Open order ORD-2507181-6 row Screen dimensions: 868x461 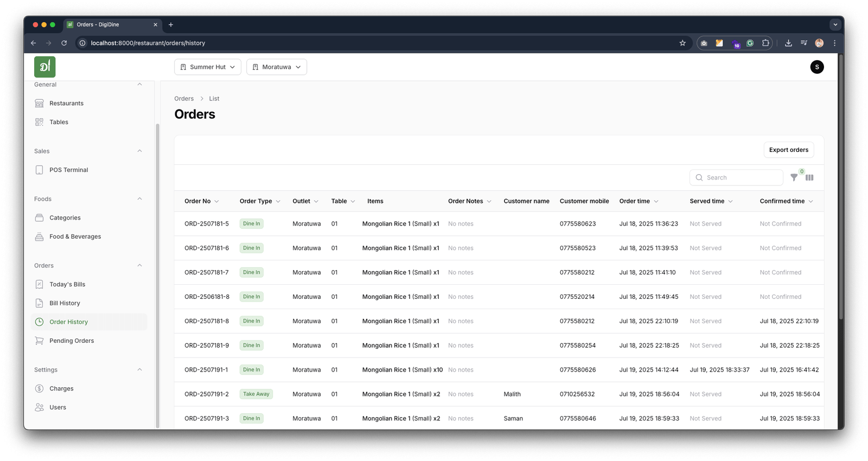pyautogui.click(x=499, y=248)
